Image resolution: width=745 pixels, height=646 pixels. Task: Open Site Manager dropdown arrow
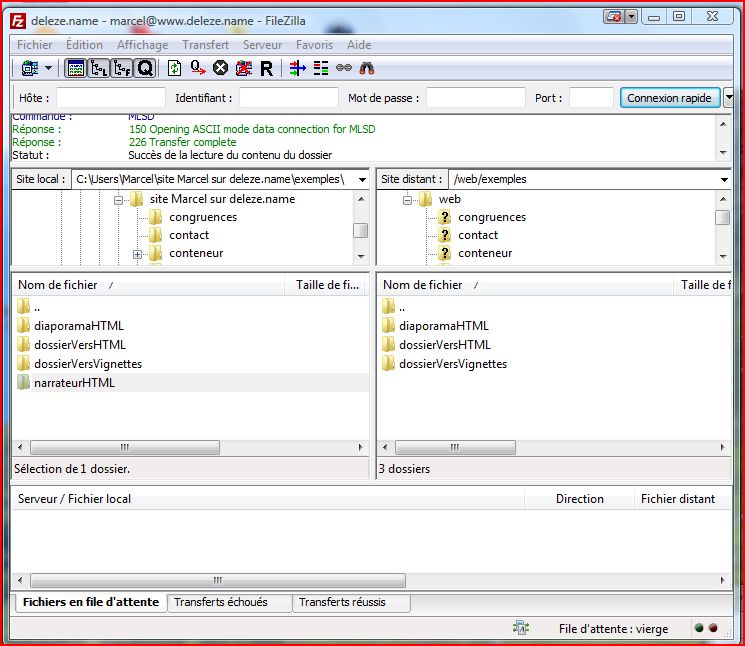click(48, 68)
